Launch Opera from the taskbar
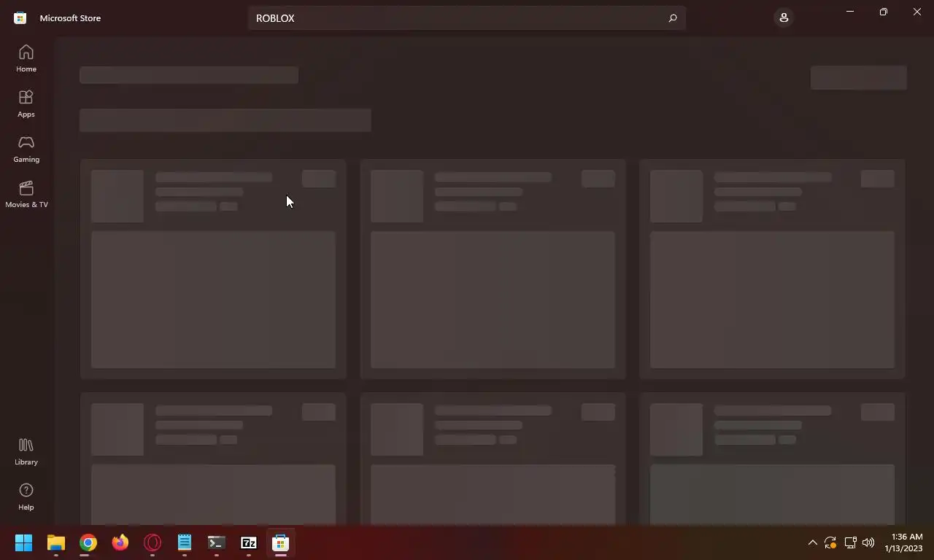 tap(153, 542)
